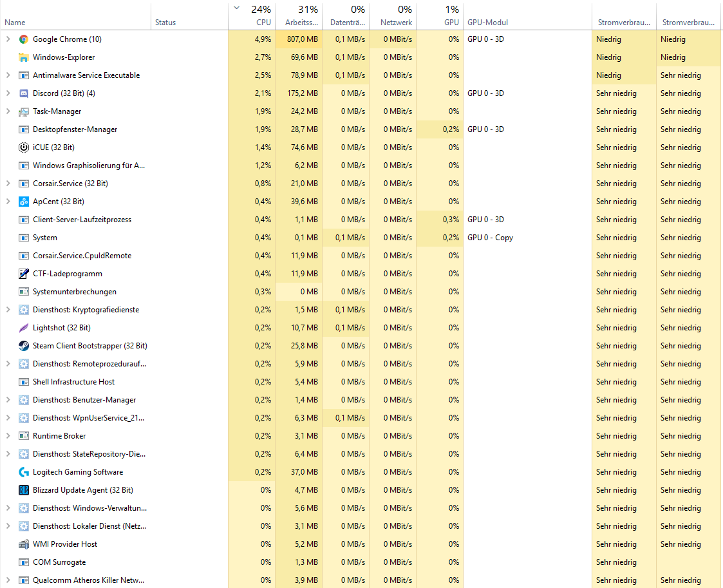
Task: Click the Blizzard Update Agent icon
Action: (24, 490)
